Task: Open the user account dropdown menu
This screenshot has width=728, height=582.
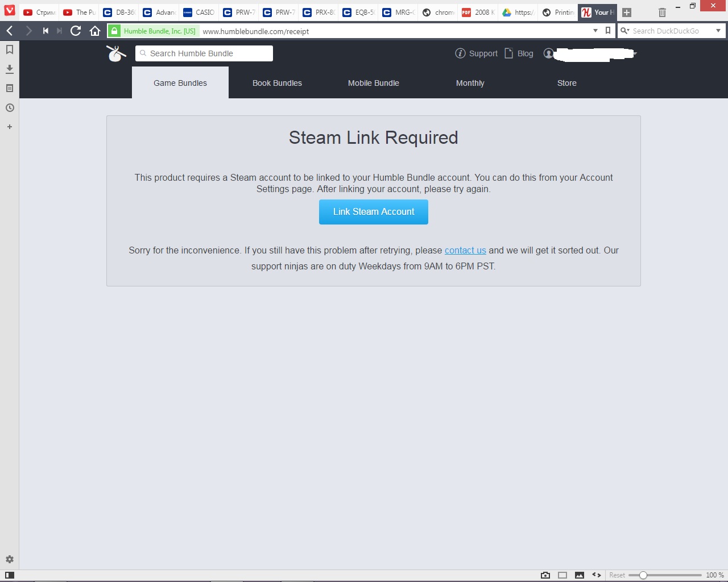Action: click(590, 53)
